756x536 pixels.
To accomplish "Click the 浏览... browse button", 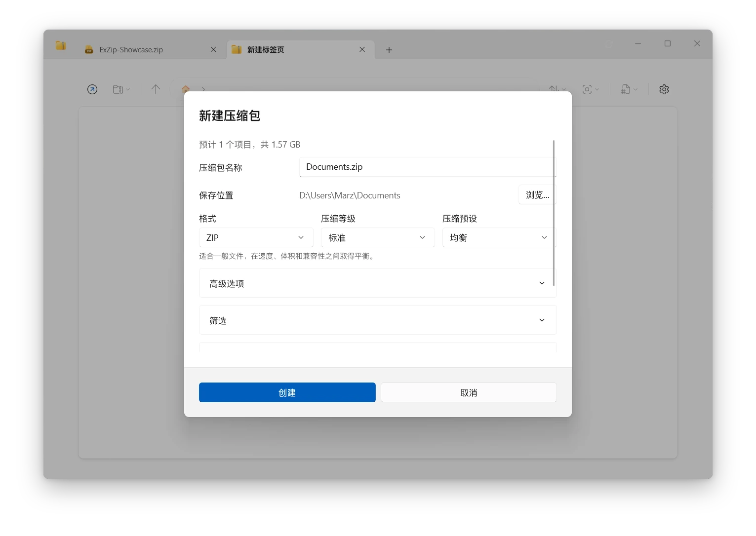I will point(537,195).
